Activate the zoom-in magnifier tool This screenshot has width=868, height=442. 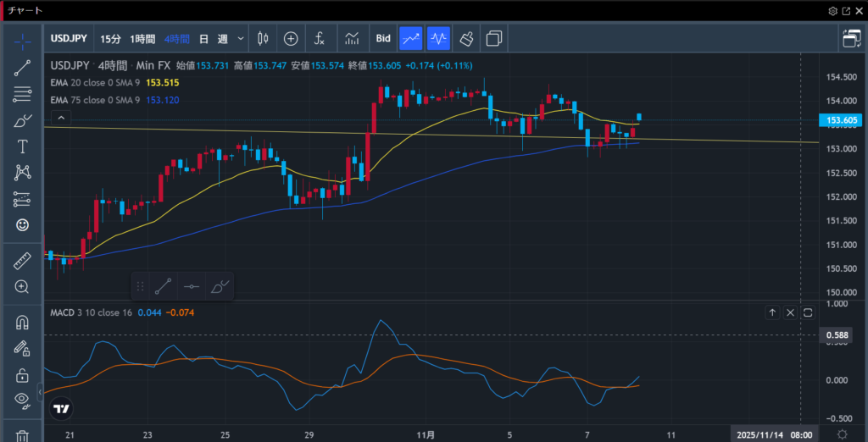(x=23, y=287)
